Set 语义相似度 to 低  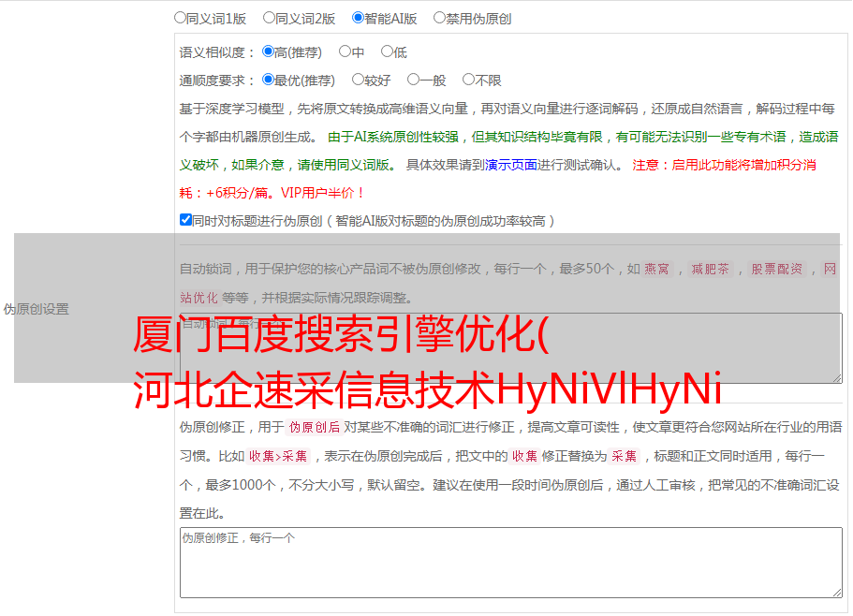[x=387, y=51]
